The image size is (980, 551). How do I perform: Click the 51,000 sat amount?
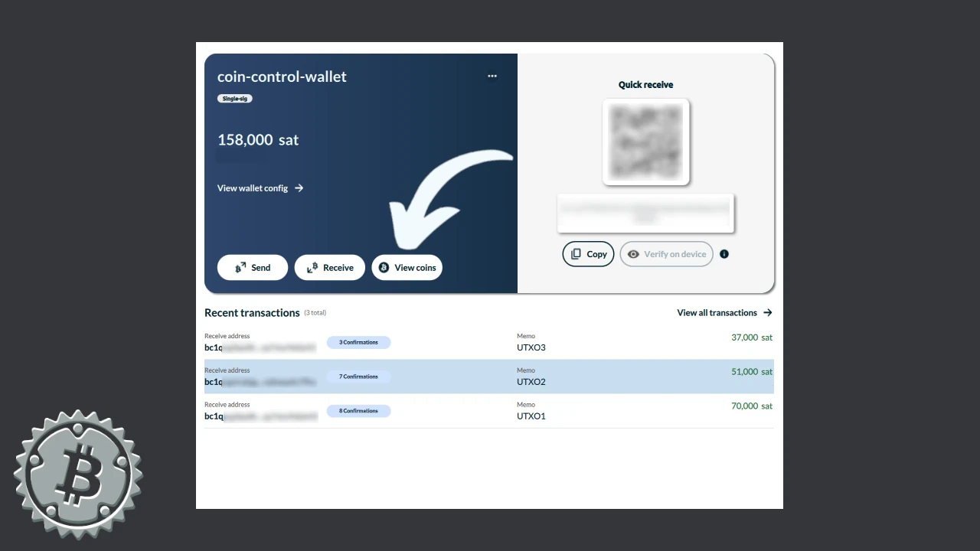(x=752, y=372)
